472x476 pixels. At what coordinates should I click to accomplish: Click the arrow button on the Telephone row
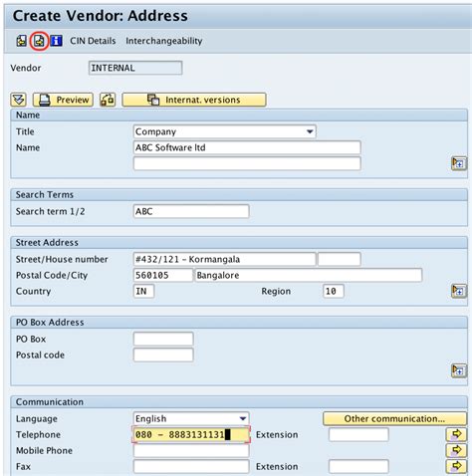click(x=456, y=434)
